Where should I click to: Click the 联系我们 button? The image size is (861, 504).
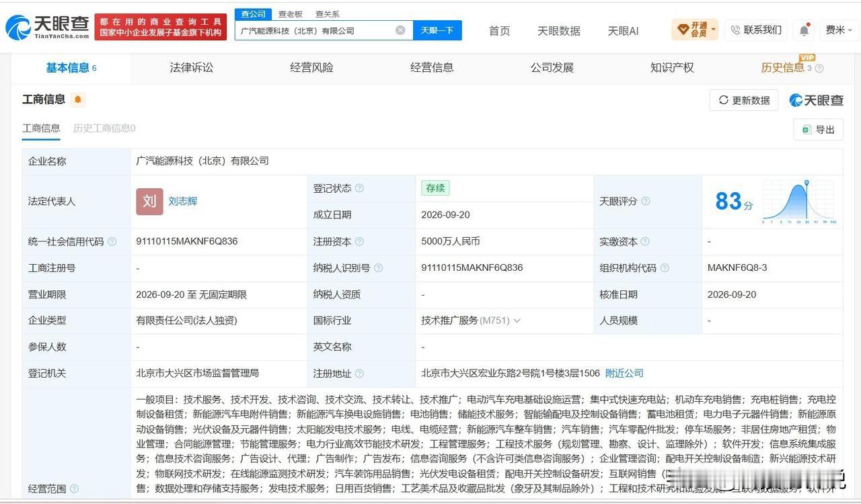[x=756, y=30]
